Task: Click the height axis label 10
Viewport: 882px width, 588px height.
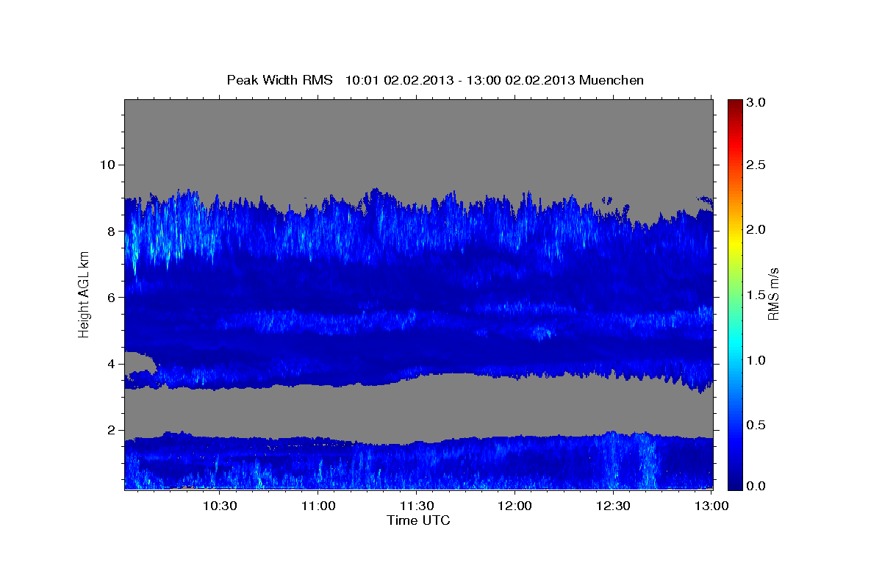Action: click(x=108, y=165)
